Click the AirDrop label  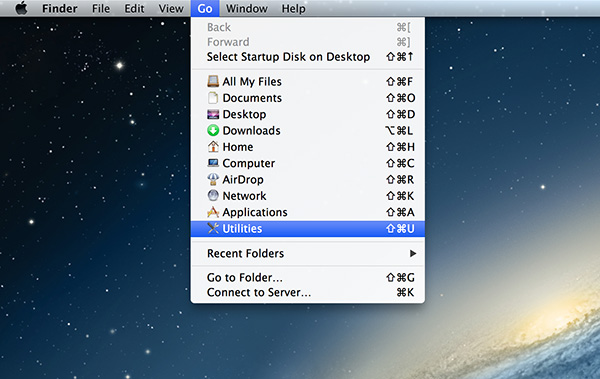point(243,180)
